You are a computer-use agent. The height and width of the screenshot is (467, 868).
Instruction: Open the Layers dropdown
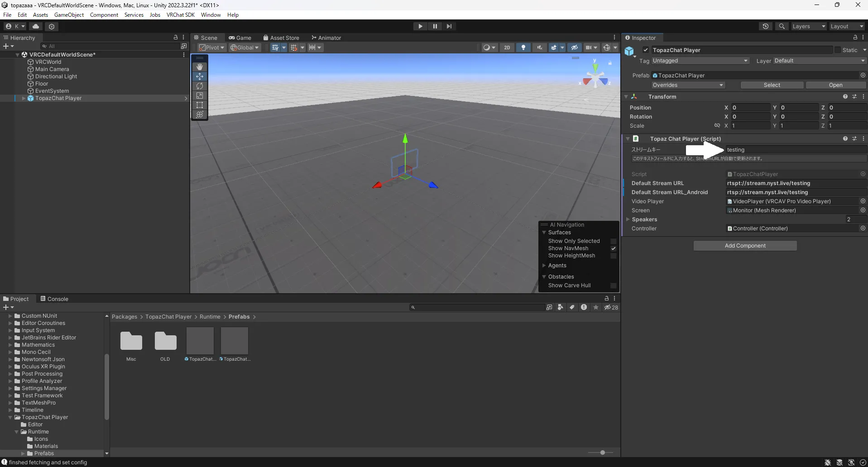[x=809, y=26]
